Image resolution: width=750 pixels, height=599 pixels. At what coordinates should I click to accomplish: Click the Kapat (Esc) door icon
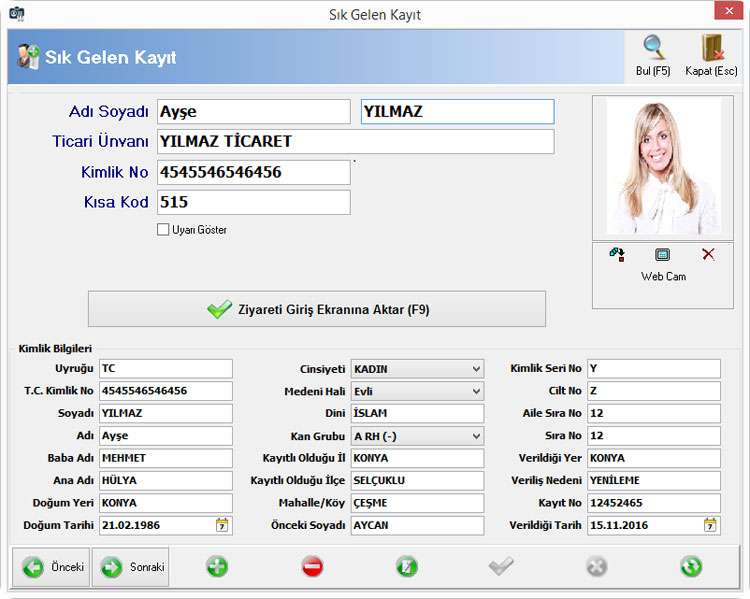point(711,48)
